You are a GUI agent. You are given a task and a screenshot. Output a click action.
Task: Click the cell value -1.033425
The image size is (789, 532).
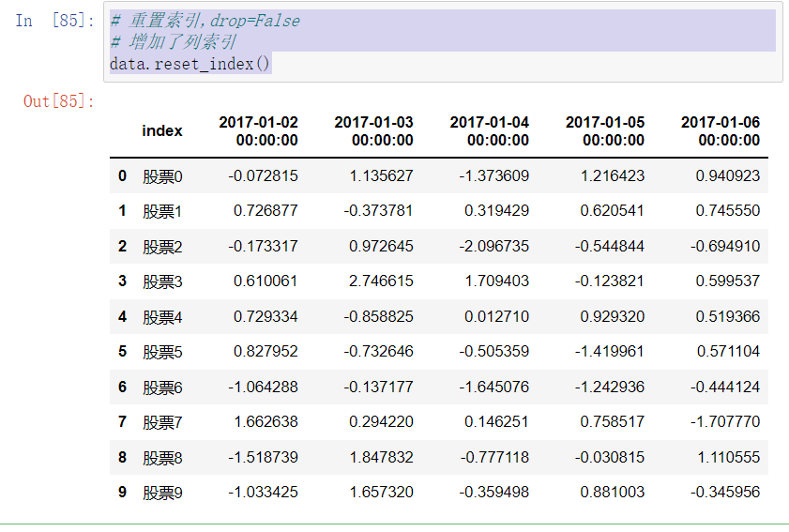click(264, 493)
